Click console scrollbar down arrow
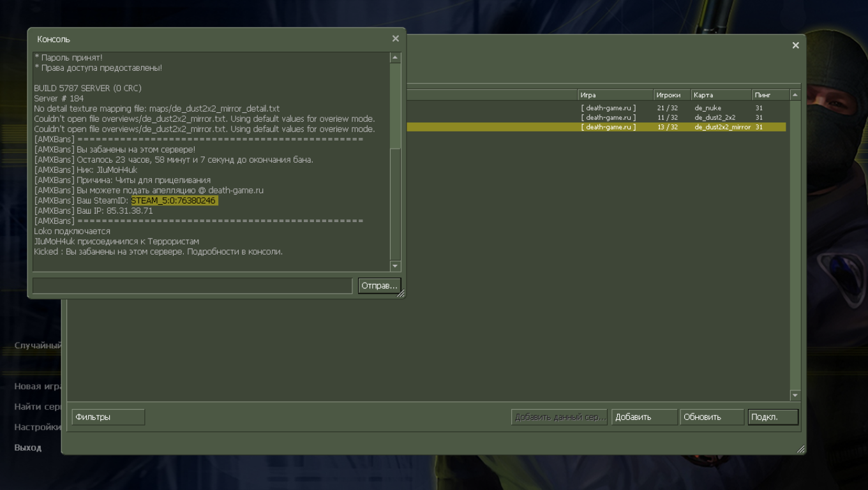Screen dimensions: 868x490 click(395, 266)
